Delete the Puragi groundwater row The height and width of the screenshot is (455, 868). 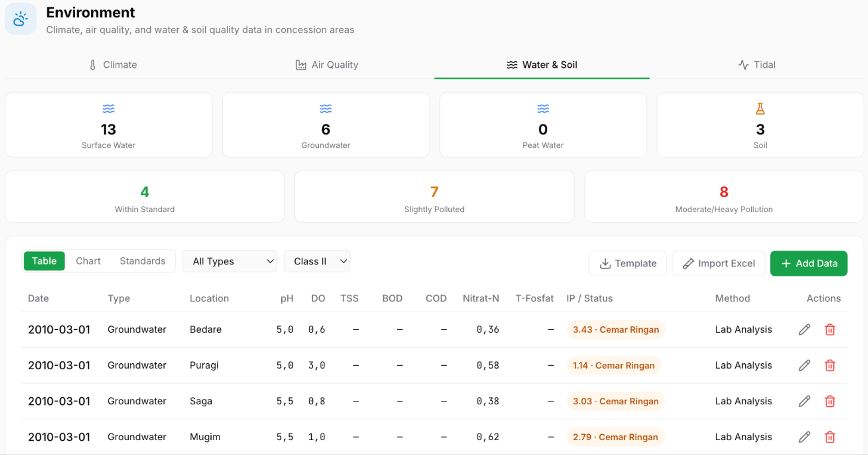coord(829,365)
